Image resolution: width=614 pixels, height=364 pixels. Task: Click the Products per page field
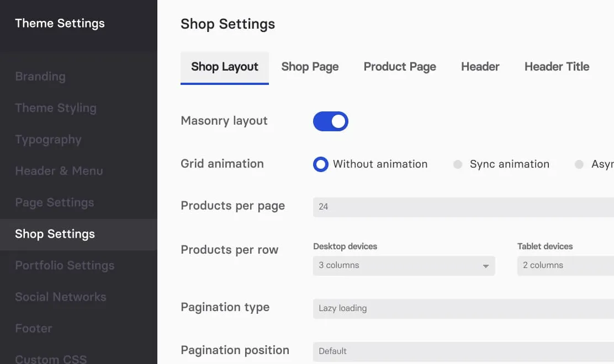463,207
